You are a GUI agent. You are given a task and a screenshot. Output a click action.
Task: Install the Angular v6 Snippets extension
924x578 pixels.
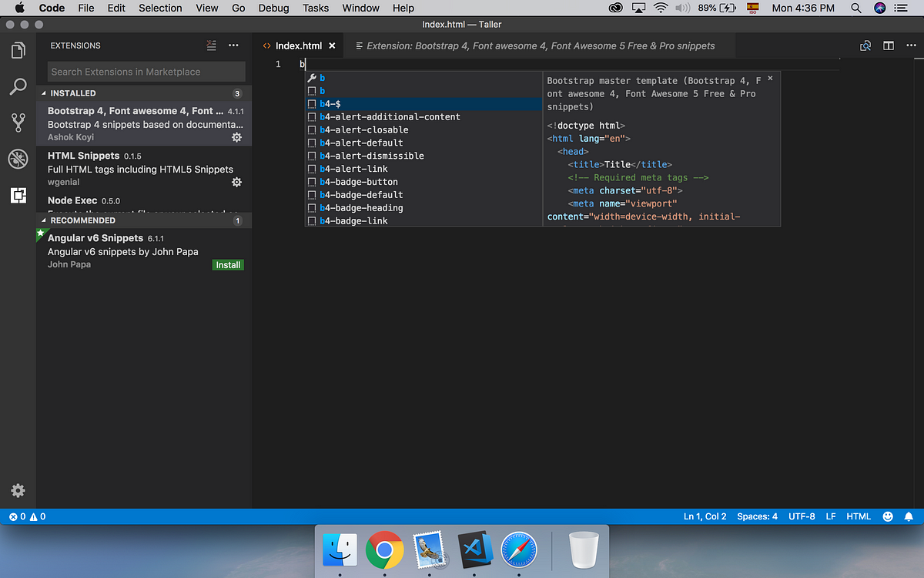tap(227, 264)
